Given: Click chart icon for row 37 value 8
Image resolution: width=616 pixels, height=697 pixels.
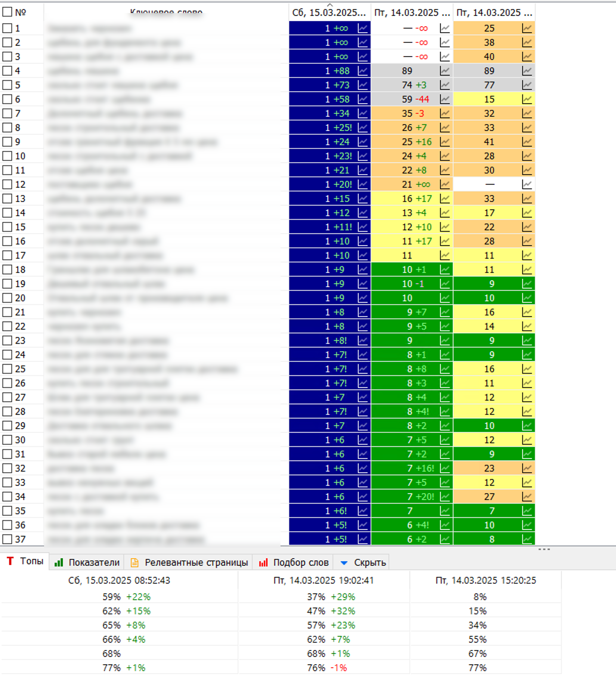Looking at the screenshot, I should [527, 540].
